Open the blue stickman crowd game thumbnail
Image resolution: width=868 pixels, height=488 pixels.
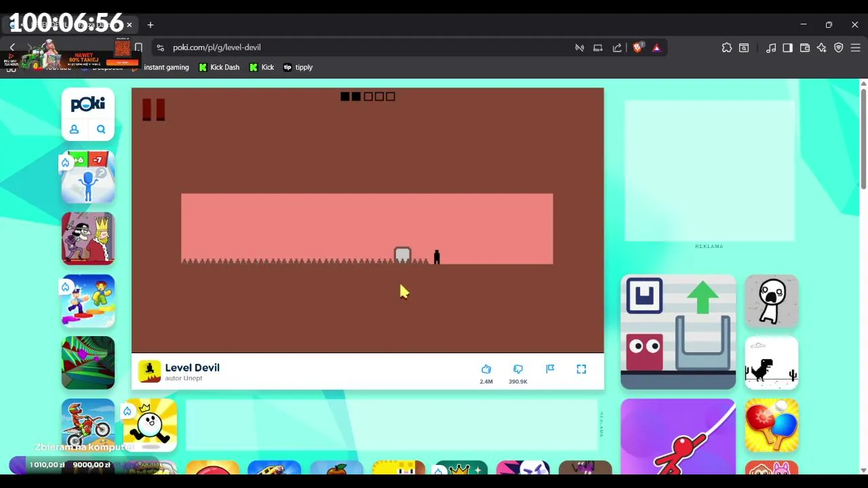88,177
